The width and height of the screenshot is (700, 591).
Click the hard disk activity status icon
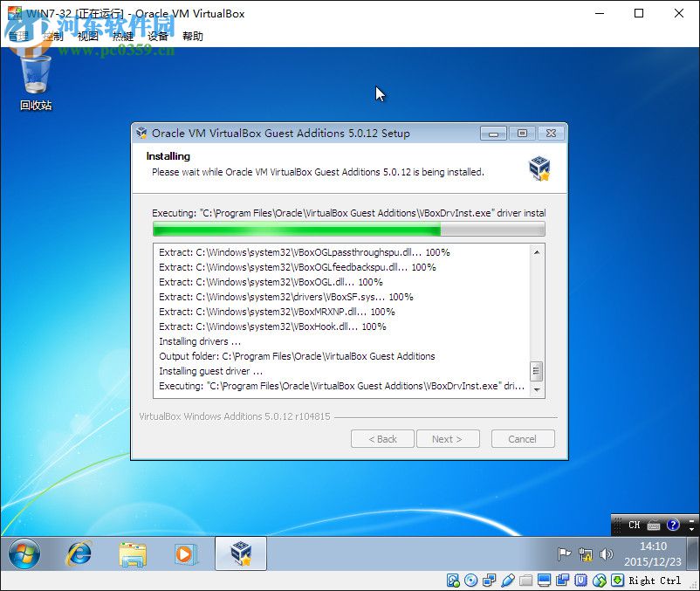pyautogui.click(x=454, y=581)
